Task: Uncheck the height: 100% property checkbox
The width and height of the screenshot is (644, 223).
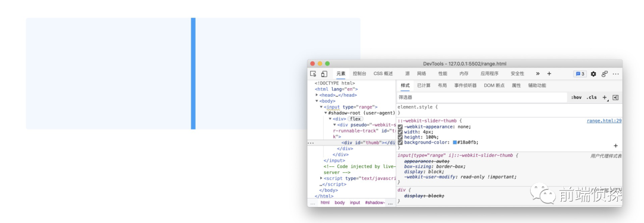Action: pyautogui.click(x=400, y=137)
